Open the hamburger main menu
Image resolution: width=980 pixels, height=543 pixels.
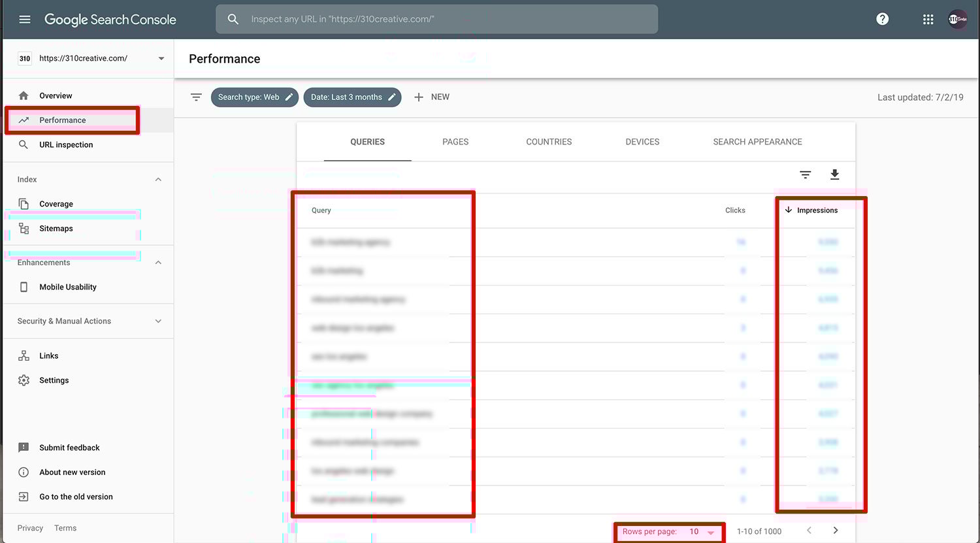click(x=25, y=20)
